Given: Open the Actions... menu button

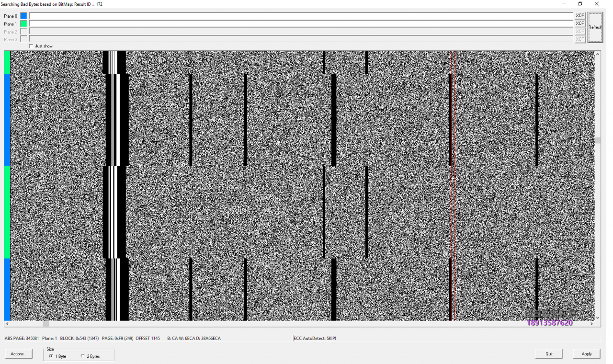Looking at the screenshot, I should click(x=19, y=354).
